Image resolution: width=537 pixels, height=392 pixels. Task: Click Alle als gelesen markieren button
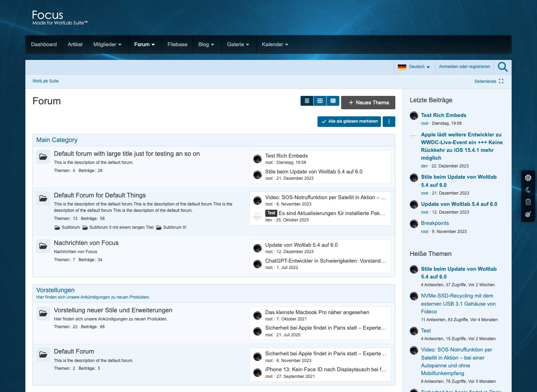coord(349,121)
